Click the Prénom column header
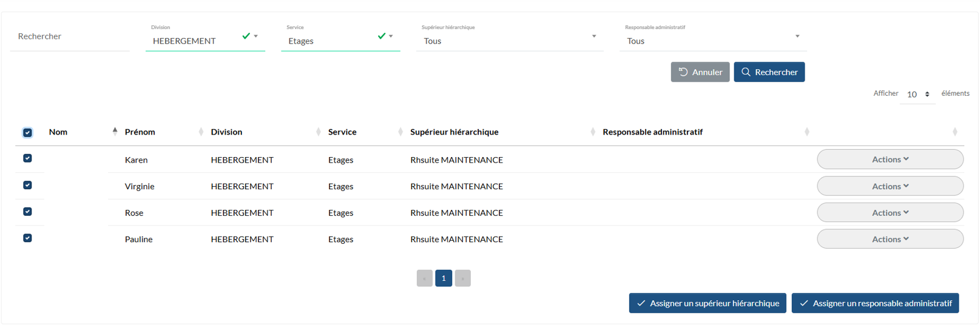 [140, 132]
